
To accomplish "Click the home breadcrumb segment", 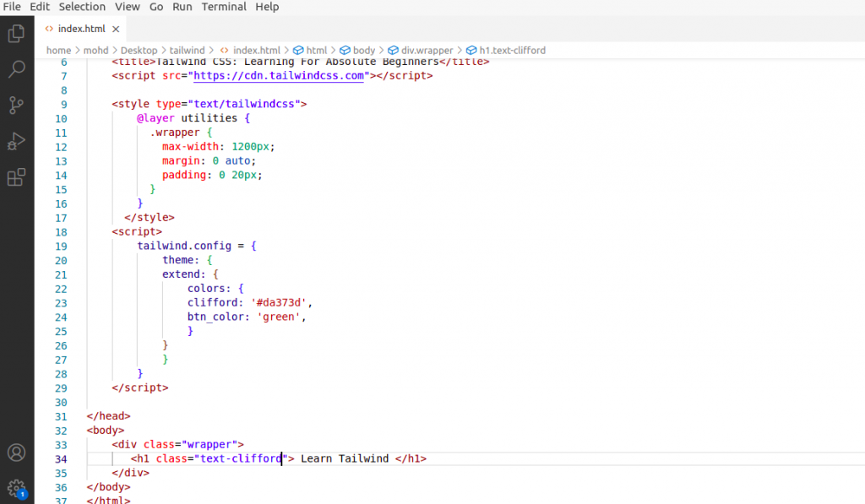I will click(58, 50).
